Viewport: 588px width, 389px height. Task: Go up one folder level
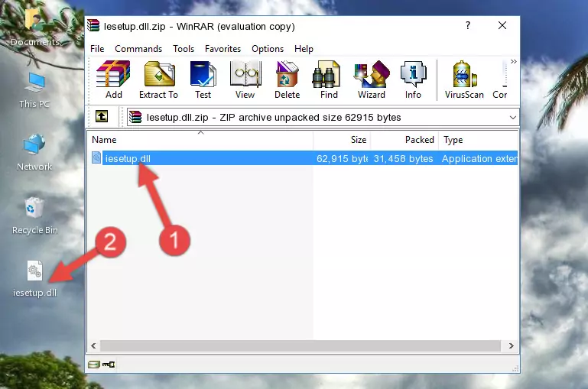point(102,117)
